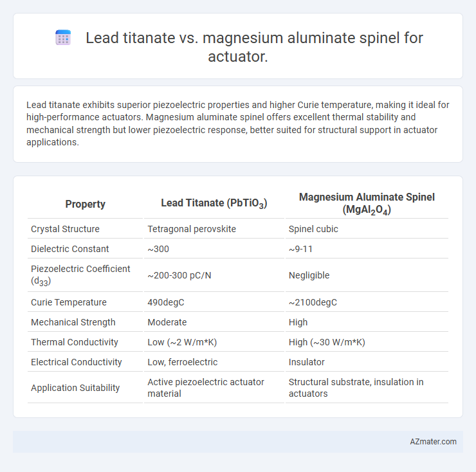Screen dimensions: 476x472
Task: Click the 'Crystal Structure' row label
Action: (x=65, y=229)
